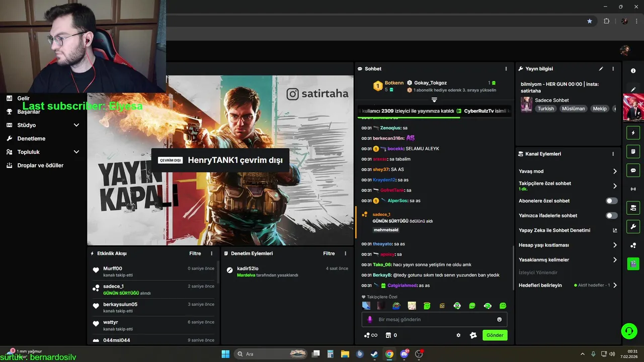Image resolution: width=644 pixels, height=362 pixels.
Task: Click in the Bir mesaj gönderin field
Action: pos(434,319)
